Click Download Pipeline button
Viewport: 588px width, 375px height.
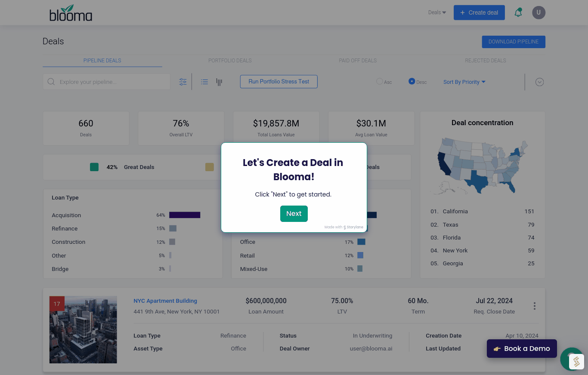514,42
